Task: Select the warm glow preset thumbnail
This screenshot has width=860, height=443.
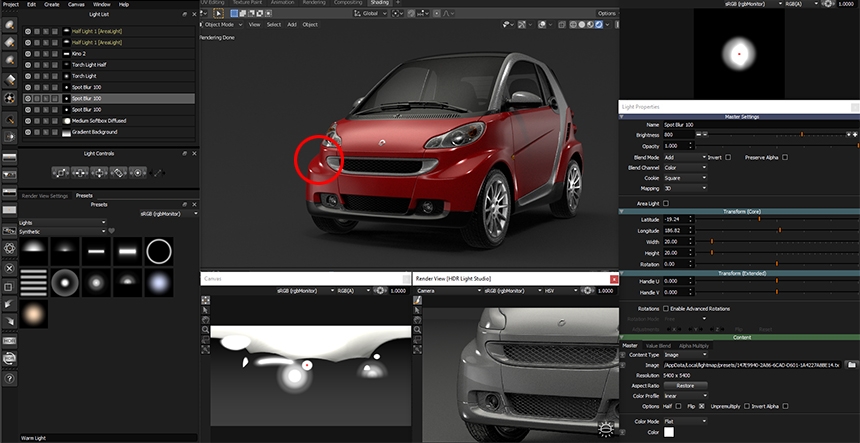Action: tap(33, 314)
